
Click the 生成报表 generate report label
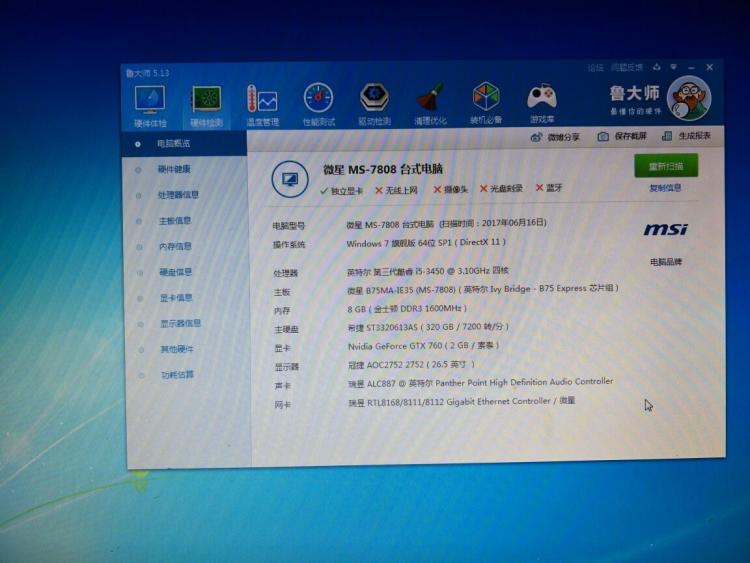[695, 136]
